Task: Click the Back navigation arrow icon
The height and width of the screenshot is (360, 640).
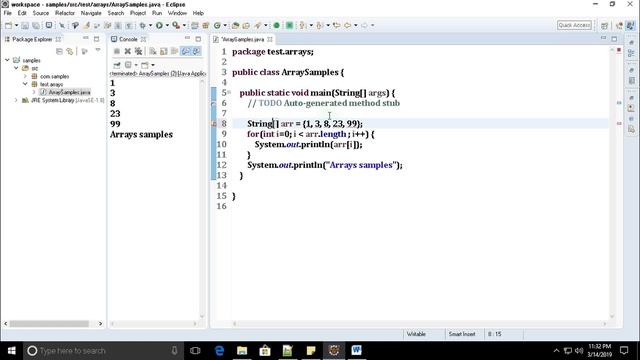Action: pyautogui.click(x=347, y=25)
